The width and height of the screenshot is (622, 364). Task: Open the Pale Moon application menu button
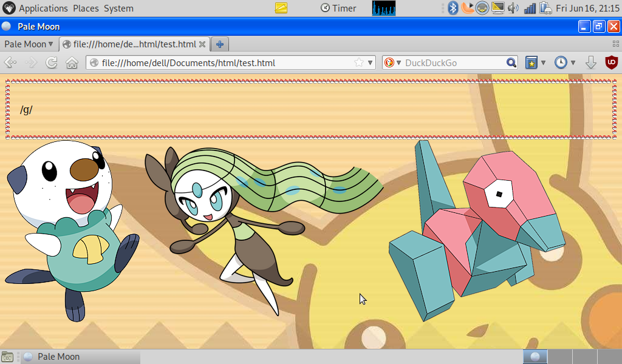point(29,44)
